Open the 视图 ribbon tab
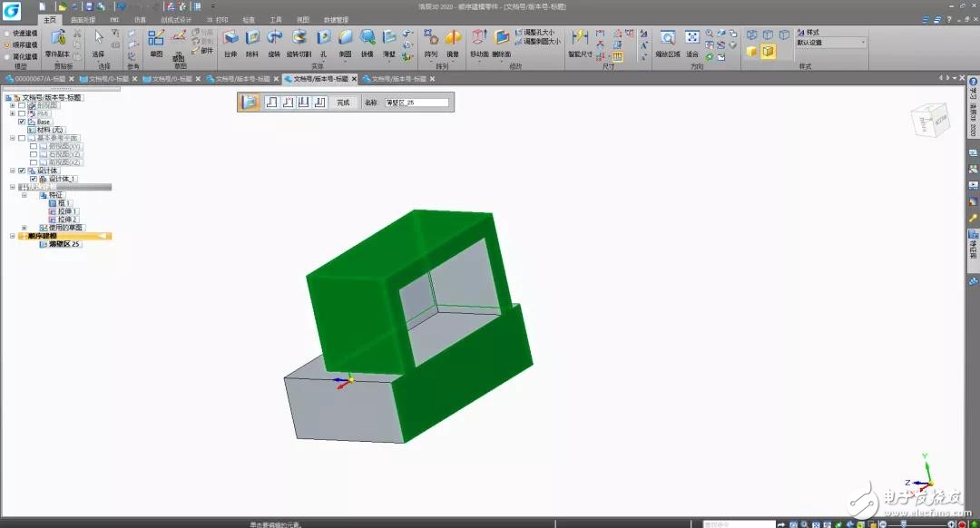980x528 pixels. tap(303, 20)
